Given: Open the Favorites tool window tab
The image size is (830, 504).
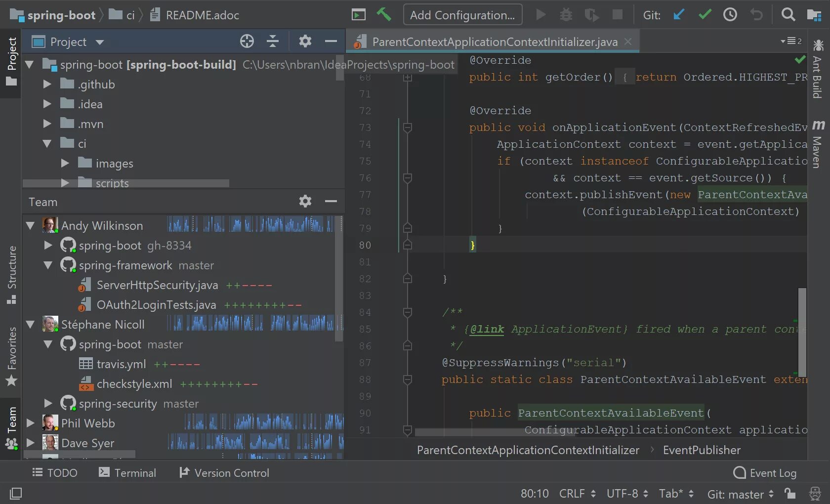Looking at the screenshot, I should 11,357.
